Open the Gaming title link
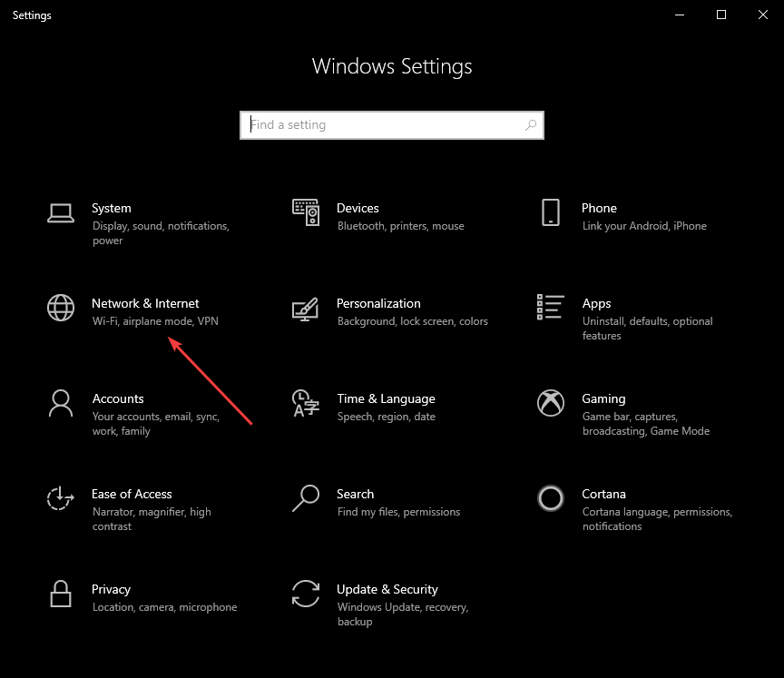The width and height of the screenshot is (784, 678). 603,398
